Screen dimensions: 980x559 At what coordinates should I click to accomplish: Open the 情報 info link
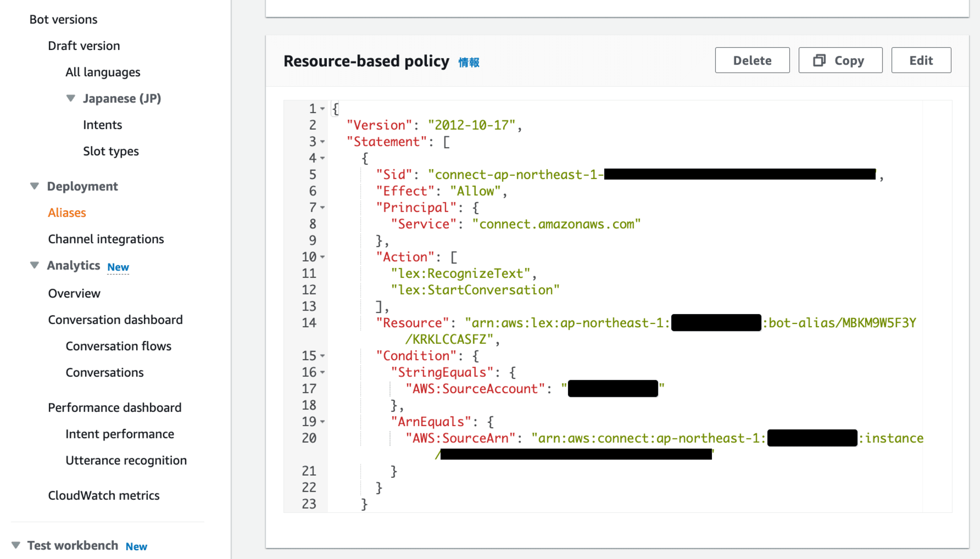point(469,62)
